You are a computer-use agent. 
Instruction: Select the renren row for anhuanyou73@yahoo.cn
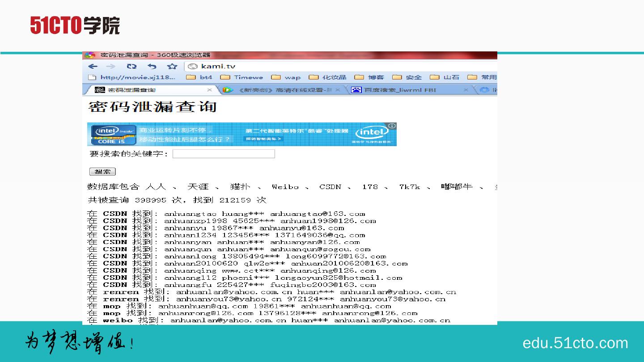click(266, 299)
